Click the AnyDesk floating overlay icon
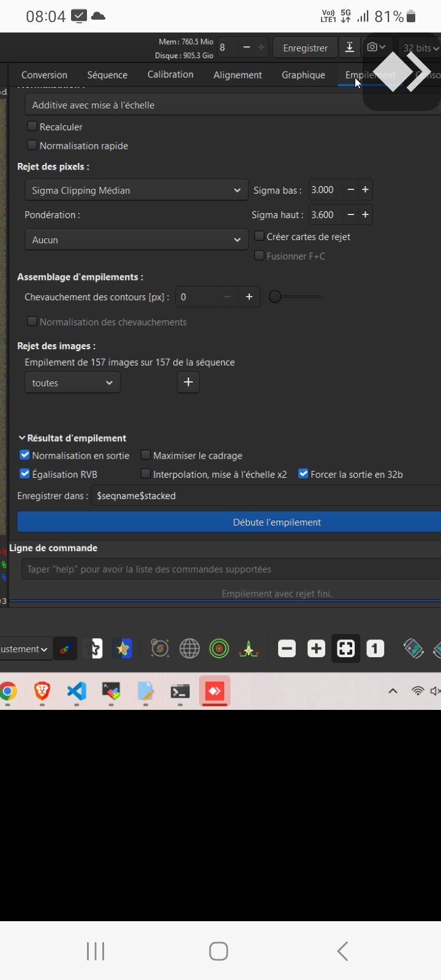Screen dimensions: 441x980 [x=402, y=72]
